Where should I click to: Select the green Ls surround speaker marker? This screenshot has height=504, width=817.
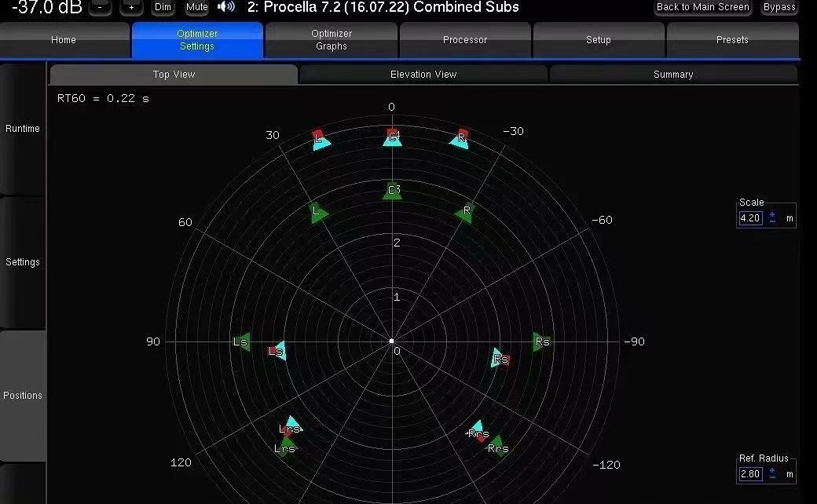[242, 341]
